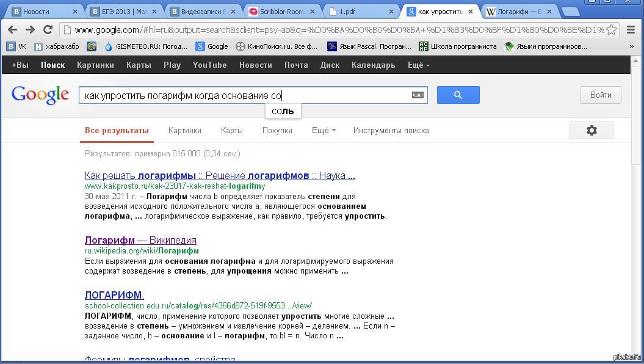Expand the Ещё results filter dropdown
This screenshot has height=364, width=644.
[324, 131]
